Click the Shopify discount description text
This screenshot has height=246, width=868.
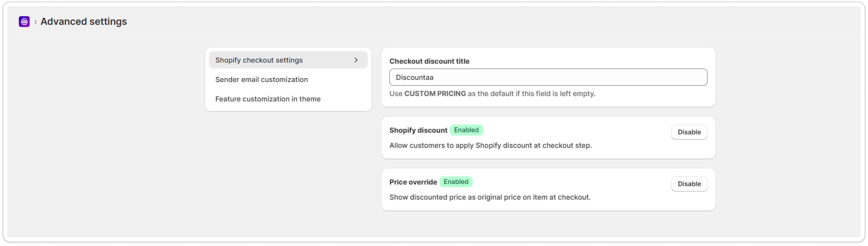point(490,145)
